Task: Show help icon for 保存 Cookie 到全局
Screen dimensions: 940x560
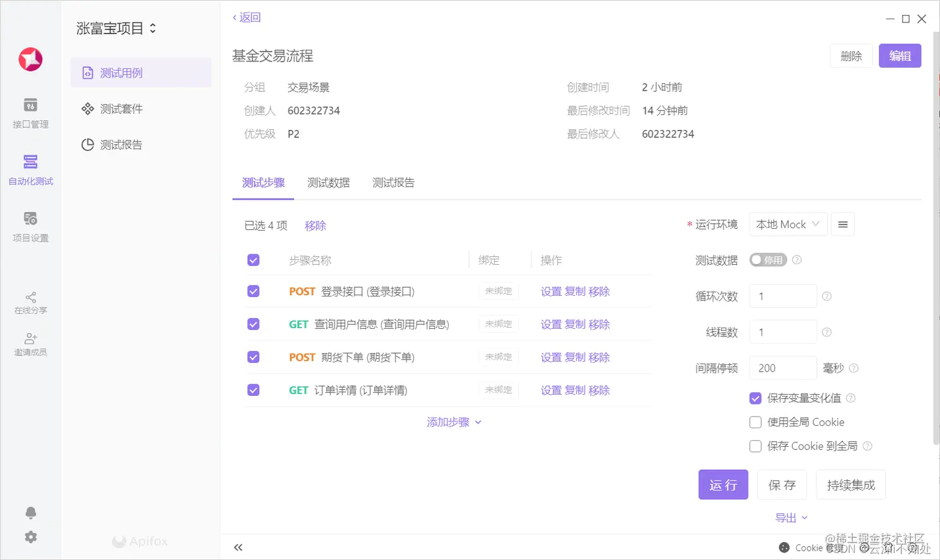Action: pyautogui.click(x=868, y=446)
